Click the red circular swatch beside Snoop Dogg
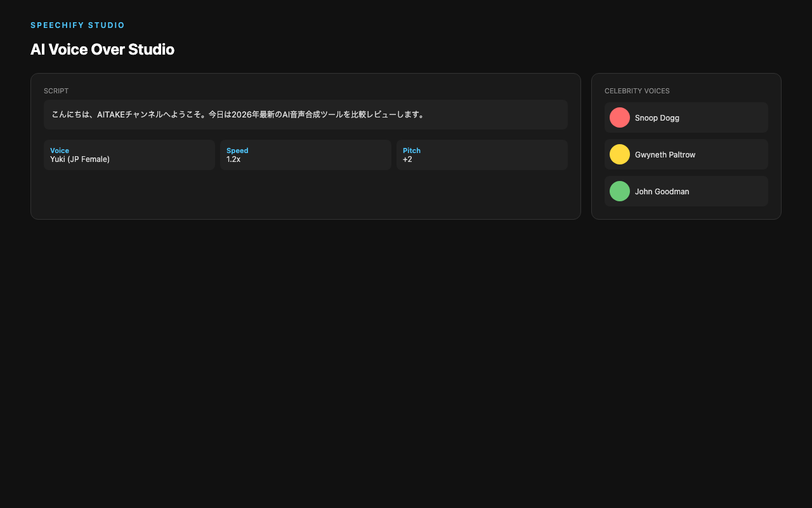Screen dimensions: 812x508 (620, 117)
